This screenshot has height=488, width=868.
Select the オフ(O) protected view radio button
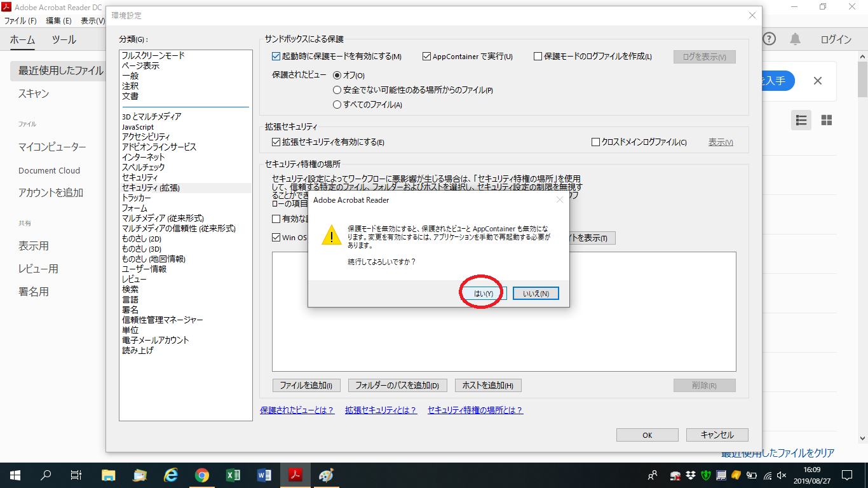point(337,75)
